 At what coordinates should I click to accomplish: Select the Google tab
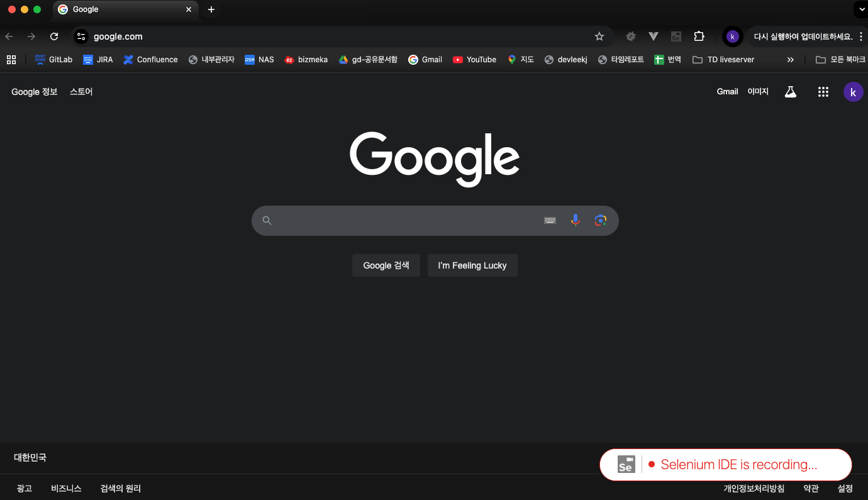tap(126, 9)
